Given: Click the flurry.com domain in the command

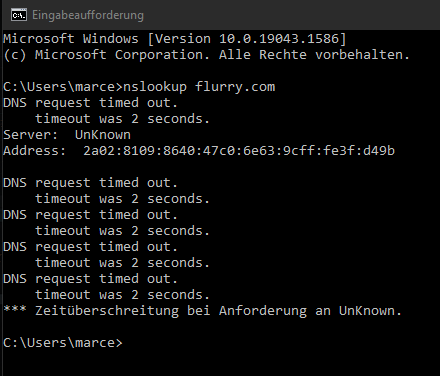Looking at the screenshot, I should click(x=235, y=87).
